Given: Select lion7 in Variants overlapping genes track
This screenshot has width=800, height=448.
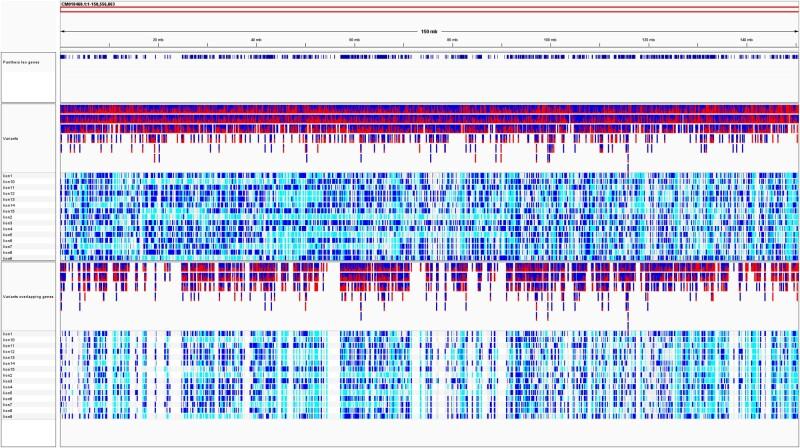Looking at the screenshot, I should (x=7, y=405).
